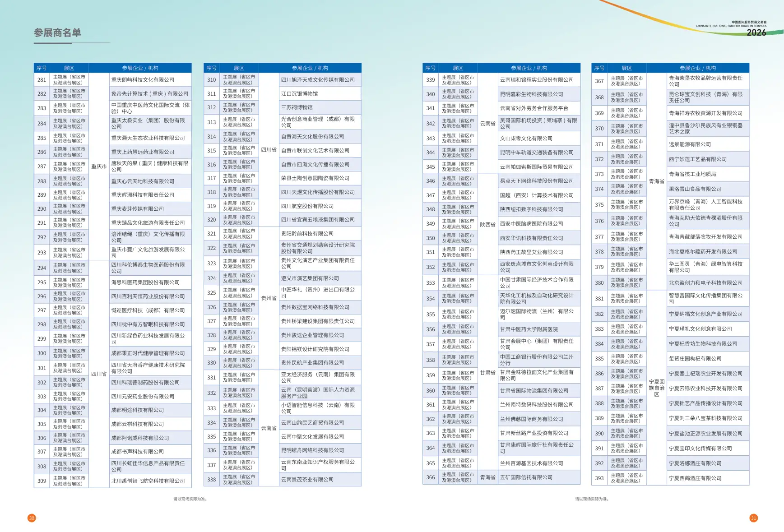Select '三苏祠博物馆' entry
Viewport: 784px width, 532px height.
(297, 107)
